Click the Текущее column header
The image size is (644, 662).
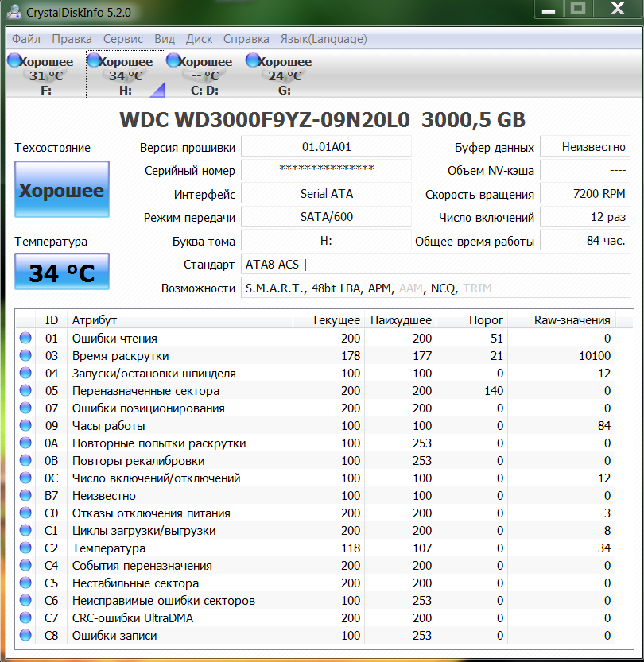tap(328, 320)
